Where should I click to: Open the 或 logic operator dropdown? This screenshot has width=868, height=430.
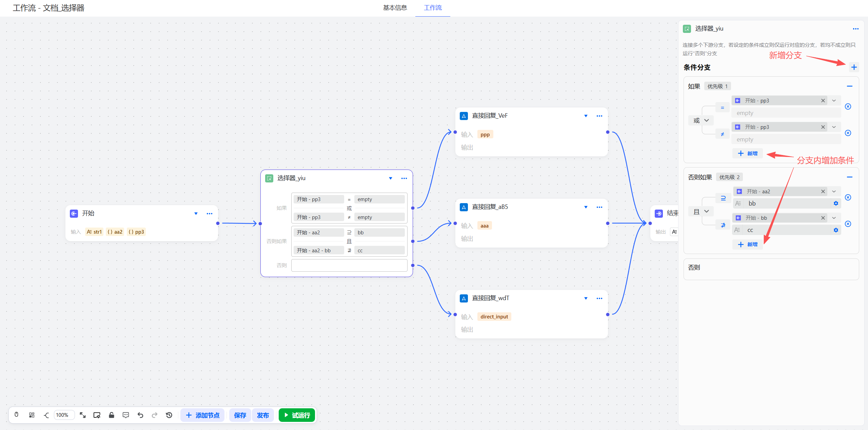[701, 120]
